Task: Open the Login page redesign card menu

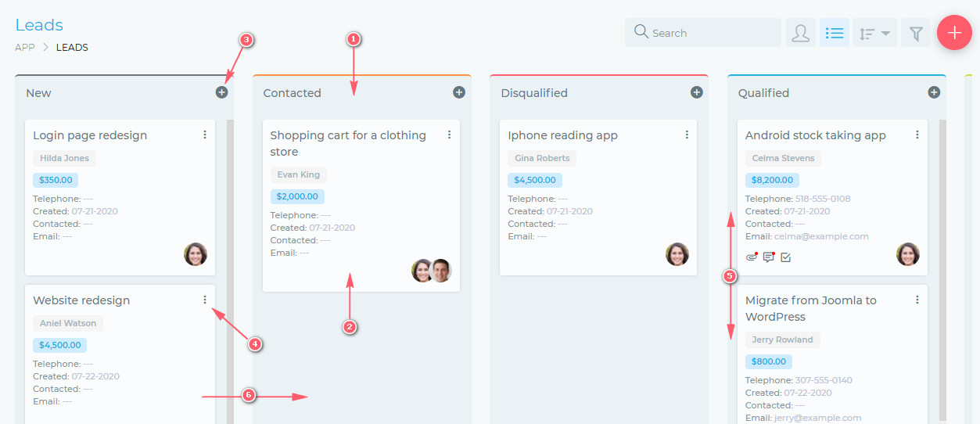Action: [x=205, y=135]
